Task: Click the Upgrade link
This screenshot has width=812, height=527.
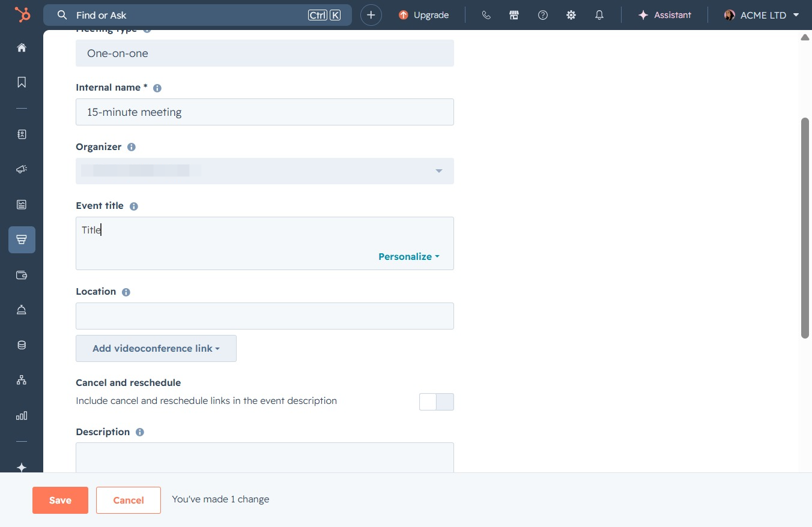Action: tap(424, 15)
